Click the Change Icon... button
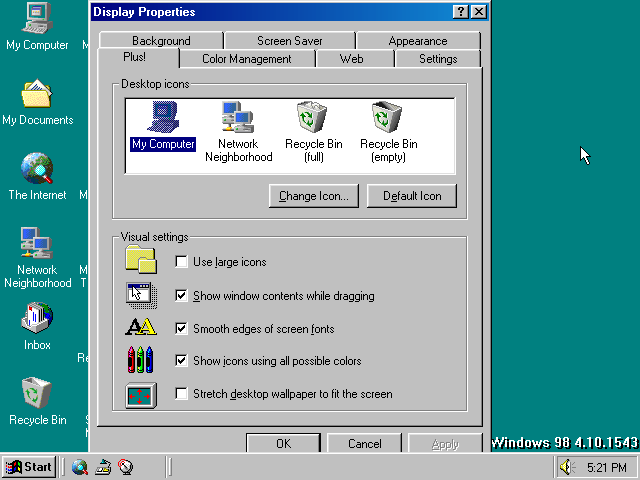The width and height of the screenshot is (640, 480). (314, 196)
